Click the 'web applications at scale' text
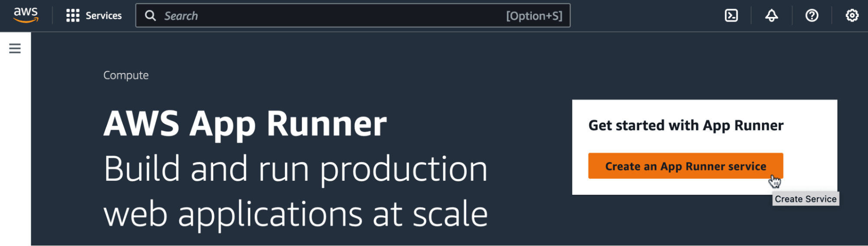 [x=295, y=214]
